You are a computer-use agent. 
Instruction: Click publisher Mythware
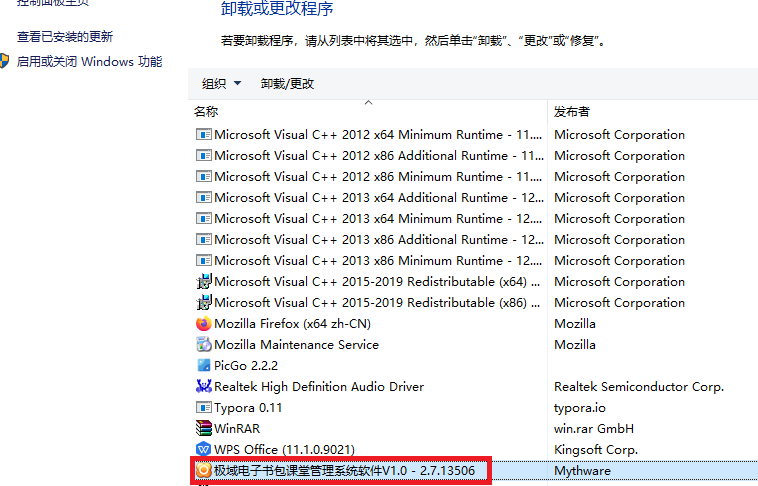click(582, 471)
